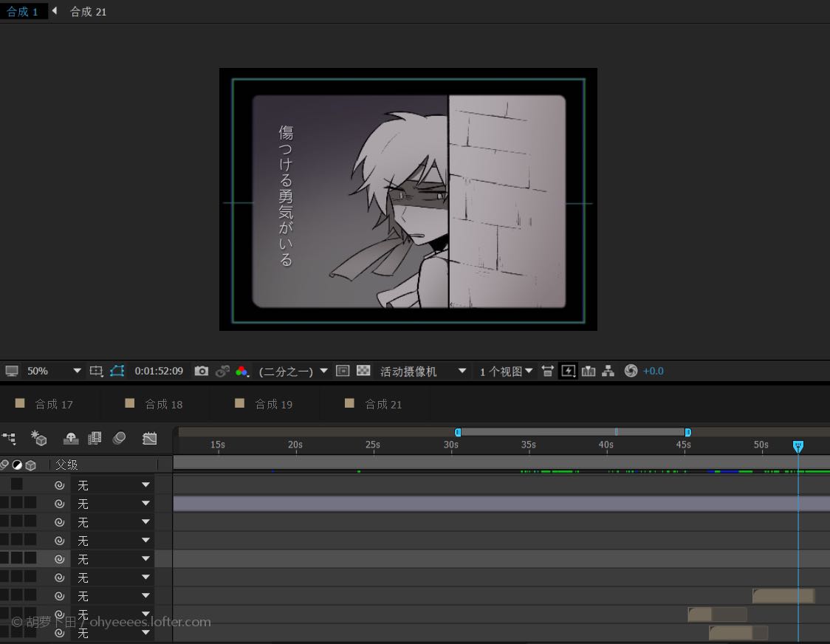The image size is (830, 644).
Task: Click the pick whip of the second layer row
Action: [x=59, y=504]
